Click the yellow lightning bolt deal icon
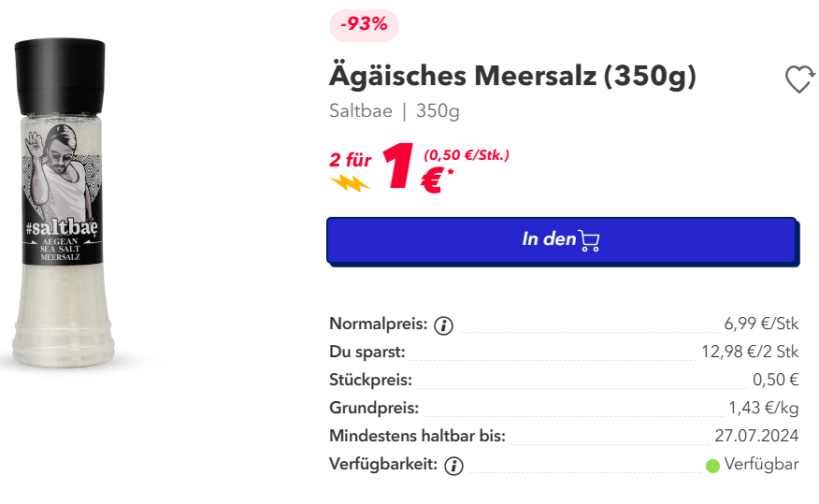The width and height of the screenshot is (819, 504). (350, 183)
